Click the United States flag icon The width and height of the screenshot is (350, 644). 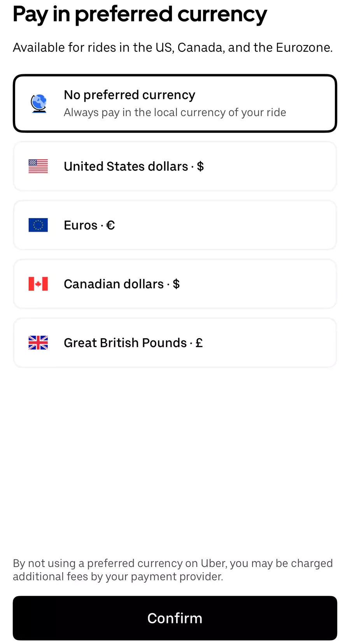coord(38,166)
